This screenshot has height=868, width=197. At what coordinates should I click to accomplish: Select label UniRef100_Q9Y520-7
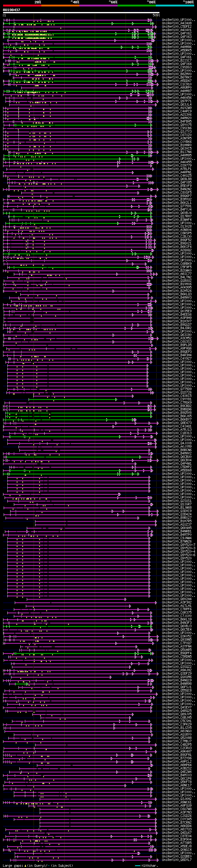[179, 545]
